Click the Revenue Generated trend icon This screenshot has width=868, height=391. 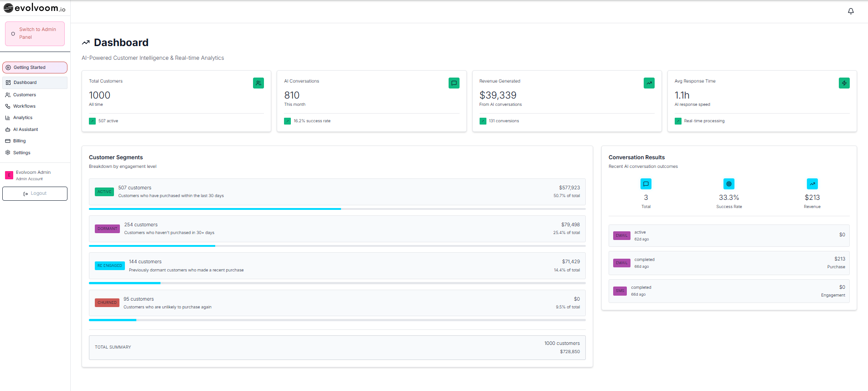click(649, 83)
